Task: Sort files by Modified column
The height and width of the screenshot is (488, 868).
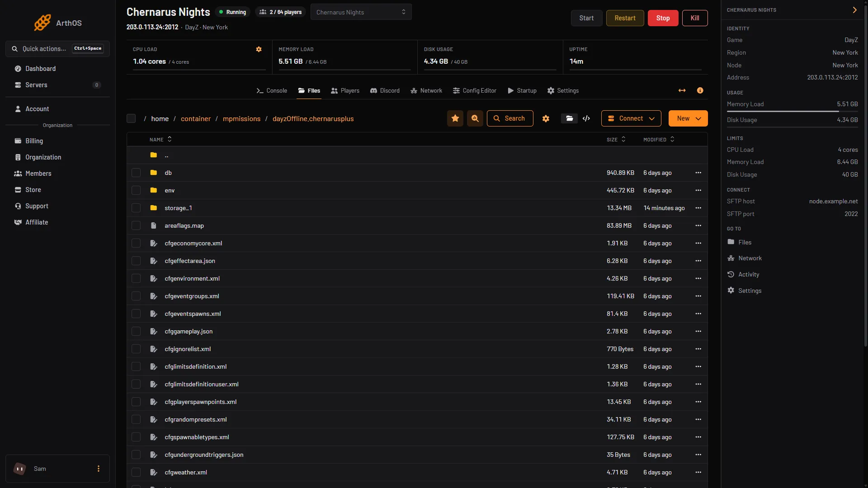Action: point(659,139)
